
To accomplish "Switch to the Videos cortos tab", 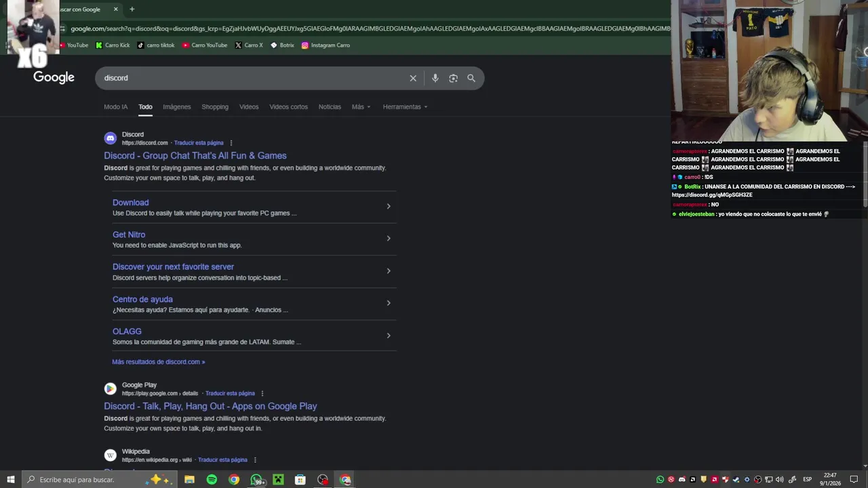I will point(288,107).
